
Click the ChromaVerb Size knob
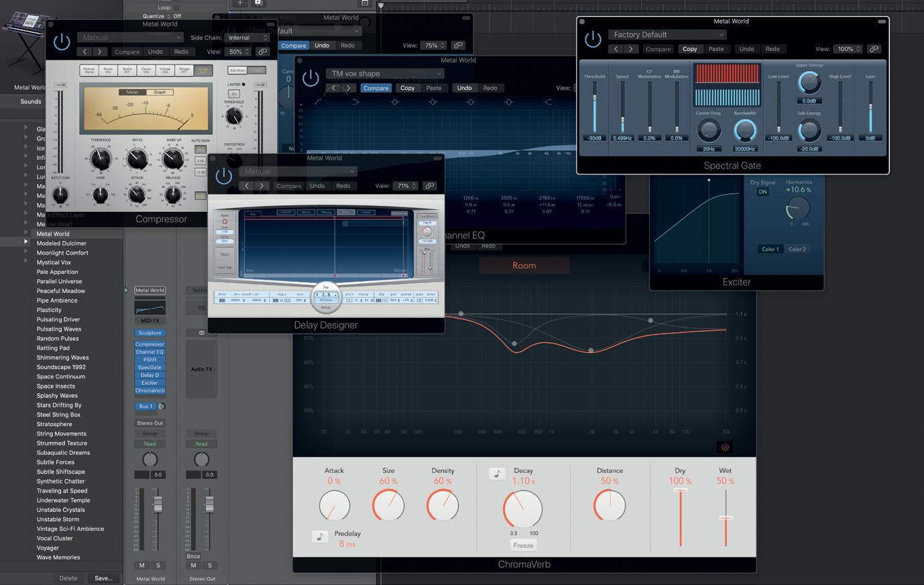(388, 505)
